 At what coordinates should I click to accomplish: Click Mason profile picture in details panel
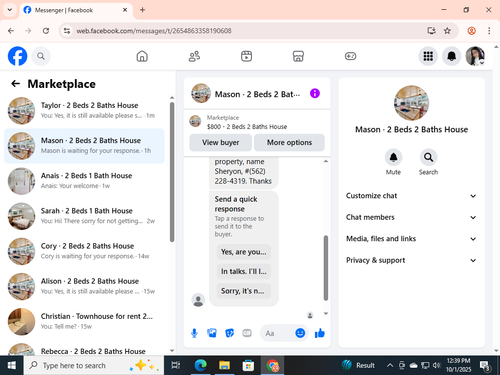411,103
